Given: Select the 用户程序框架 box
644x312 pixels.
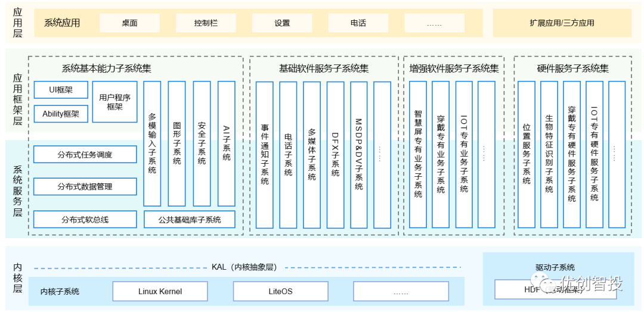Looking at the screenshot, I should click(114, 102).
